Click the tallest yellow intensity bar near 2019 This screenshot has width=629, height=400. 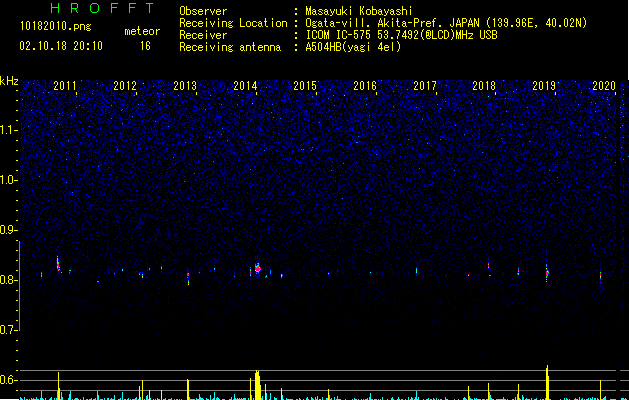[547, 382]
